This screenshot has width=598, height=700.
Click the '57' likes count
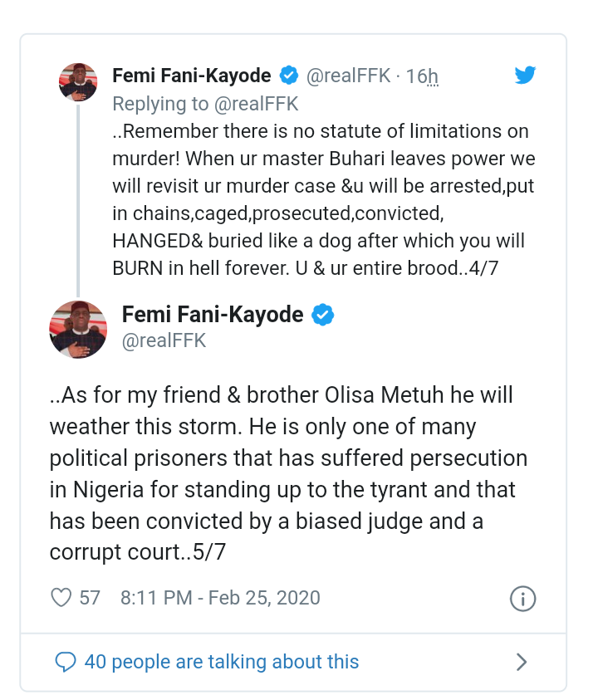tap(90, 598)
